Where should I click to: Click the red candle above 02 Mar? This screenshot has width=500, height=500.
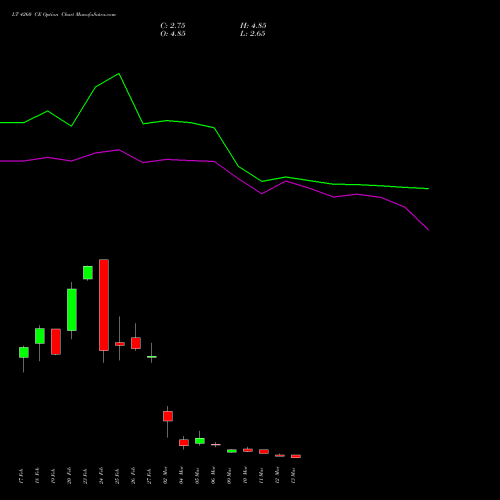168,416
